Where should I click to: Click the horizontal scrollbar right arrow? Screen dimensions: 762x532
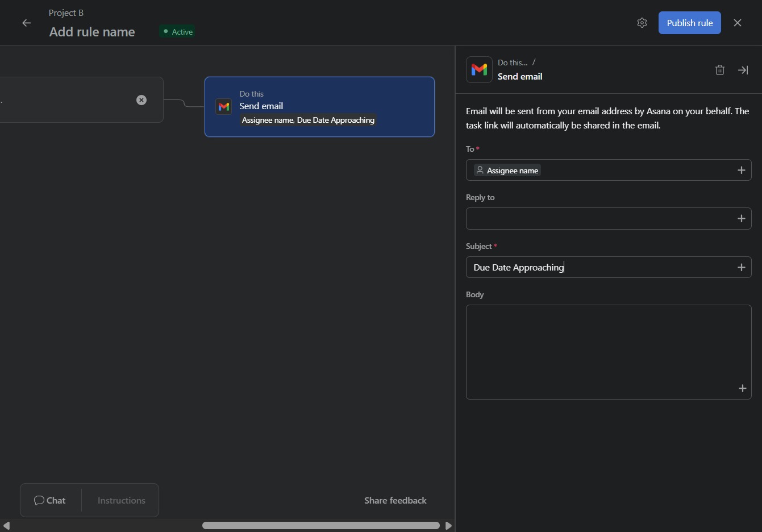point(448,526)
